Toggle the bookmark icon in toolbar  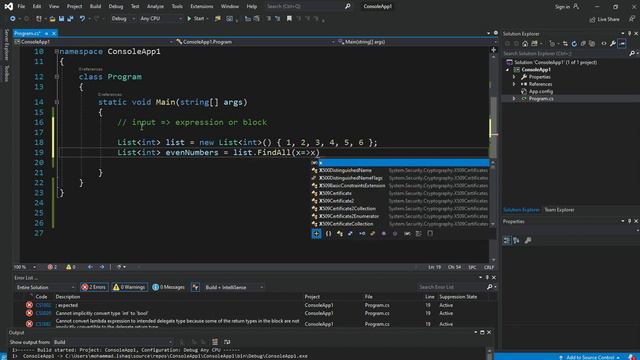coord(289,19)
